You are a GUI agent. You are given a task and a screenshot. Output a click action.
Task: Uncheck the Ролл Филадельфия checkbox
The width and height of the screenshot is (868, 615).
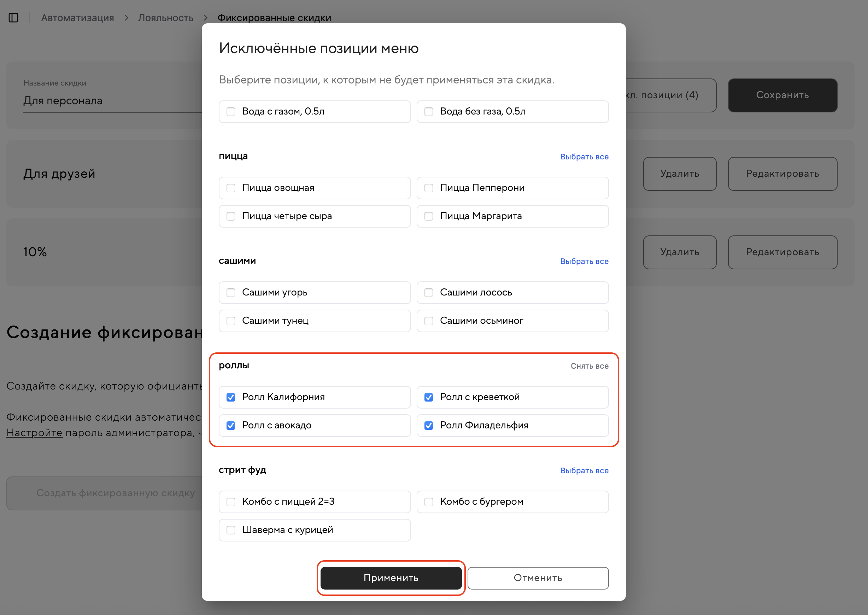[x=428, y=426]
